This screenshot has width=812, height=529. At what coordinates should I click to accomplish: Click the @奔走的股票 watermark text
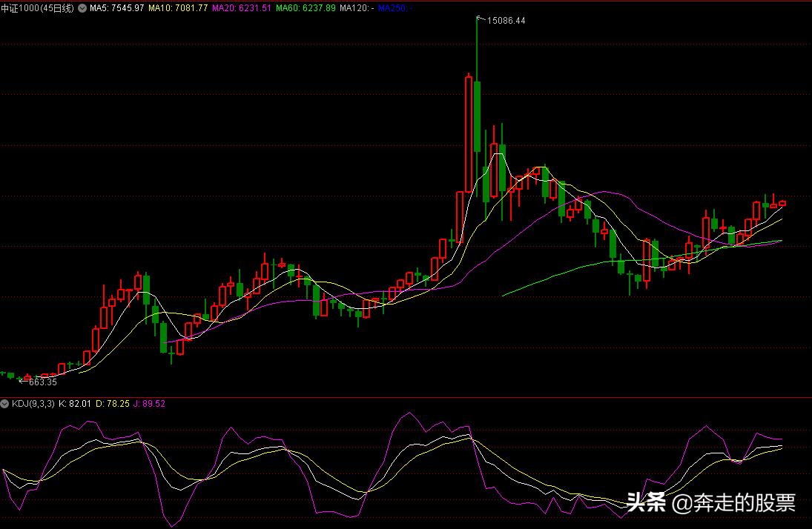pyautogui.click(x=734, y=503)
